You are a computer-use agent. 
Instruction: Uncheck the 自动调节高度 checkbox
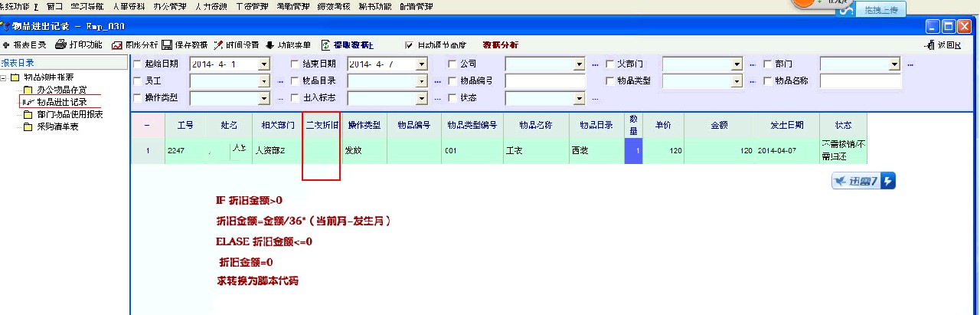(x=409, y=45)
